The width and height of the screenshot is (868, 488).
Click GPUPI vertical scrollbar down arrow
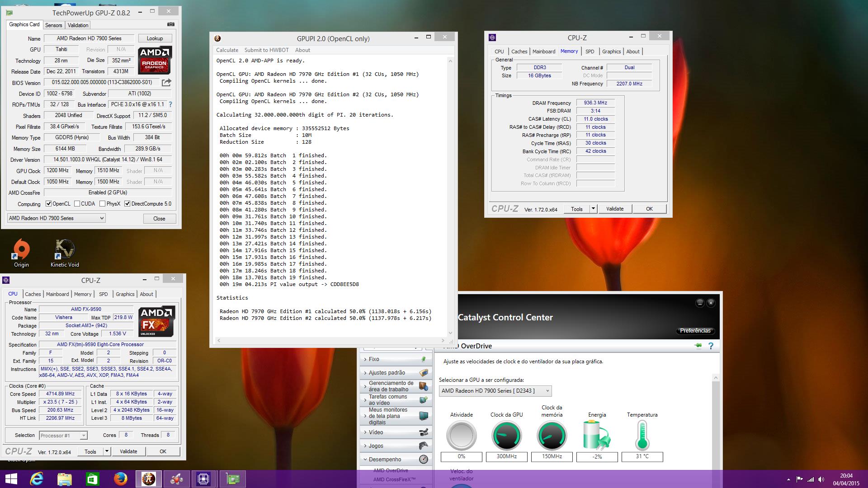click(450, 333)
